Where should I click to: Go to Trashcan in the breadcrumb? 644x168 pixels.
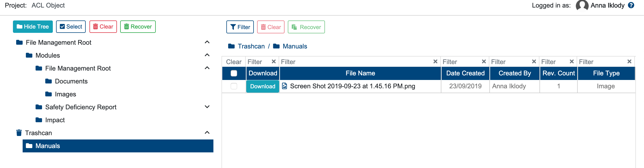point(251,46)
